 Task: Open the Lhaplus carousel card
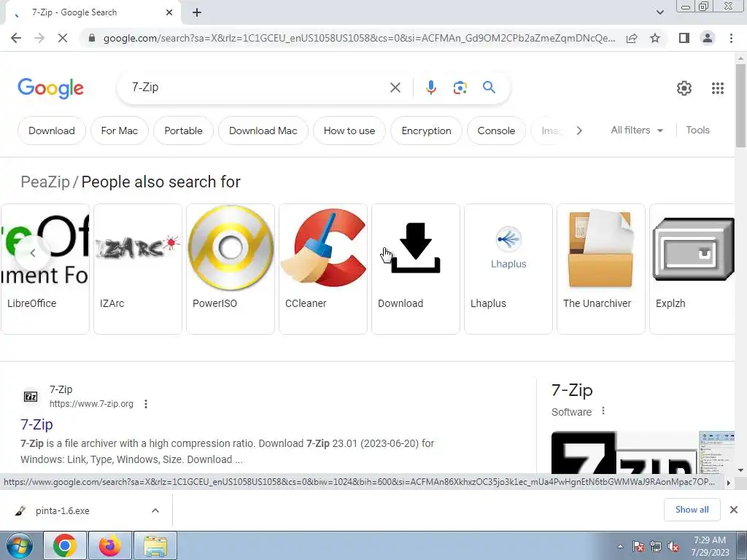(x=508, y=269)
